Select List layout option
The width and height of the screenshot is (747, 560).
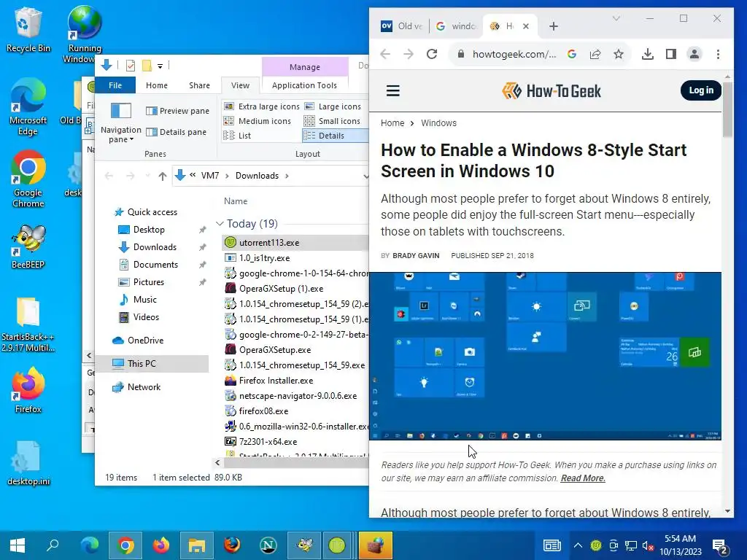tap(237, 136)
